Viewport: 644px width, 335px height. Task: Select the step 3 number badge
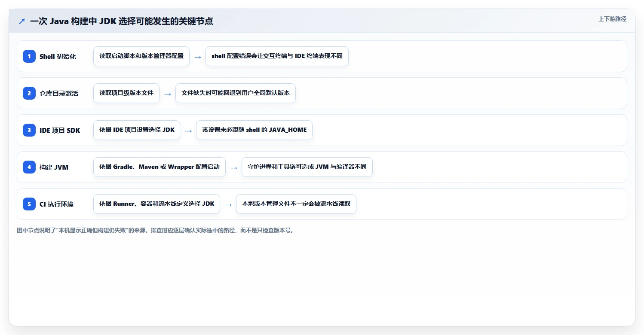tap(29, 130)
